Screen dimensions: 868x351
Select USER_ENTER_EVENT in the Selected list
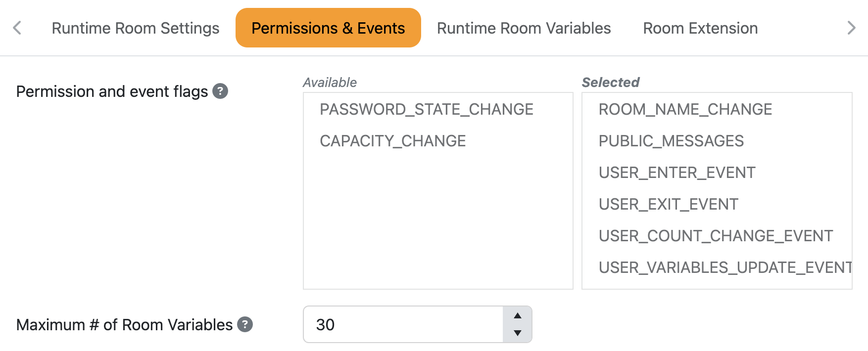677,173
